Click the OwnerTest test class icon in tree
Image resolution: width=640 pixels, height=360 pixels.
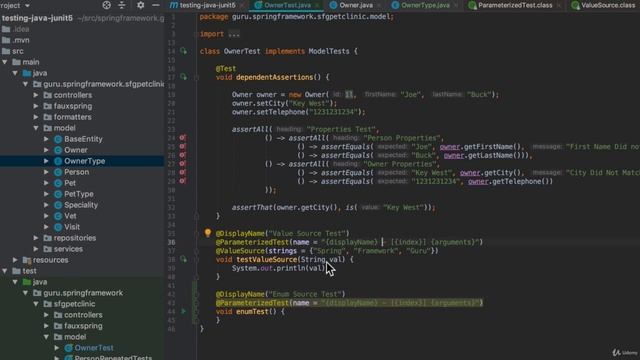pos(69,348)
